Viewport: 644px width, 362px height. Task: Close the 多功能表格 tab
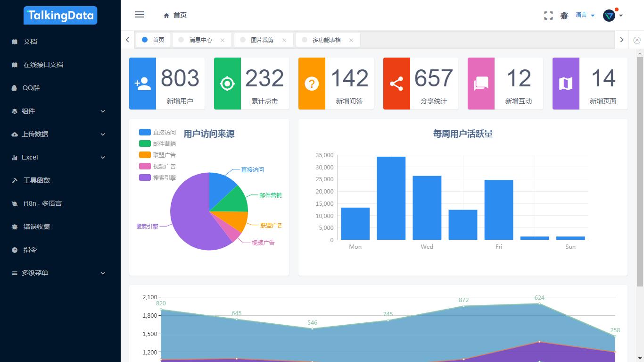(x=351, y=40)
